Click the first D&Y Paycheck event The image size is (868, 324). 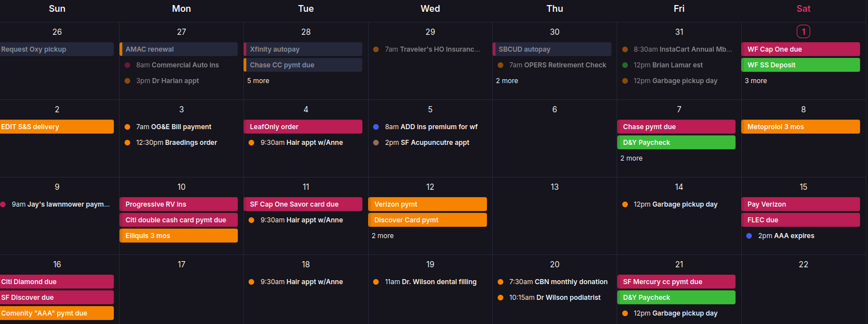pyautogui.click(x=676, y=143)
